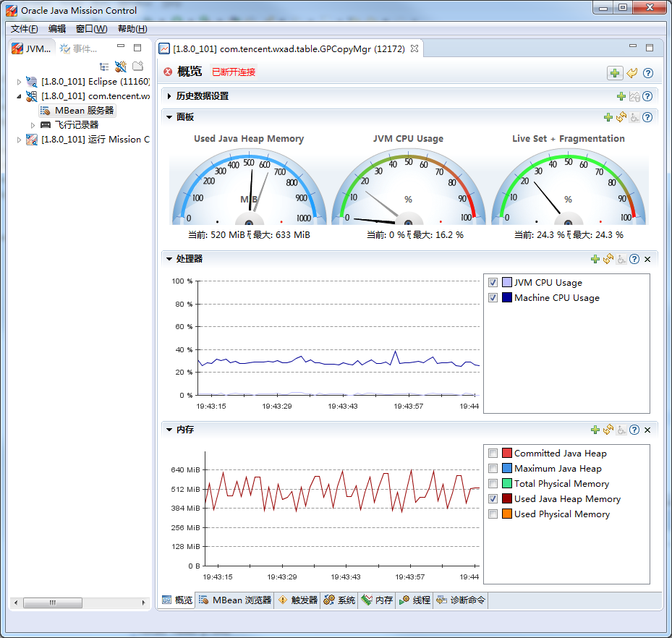The width and height of the screenshot is (672, 638).
Task: Click the green plus icon in 面板 section
Action: click(x=608, y=117)
